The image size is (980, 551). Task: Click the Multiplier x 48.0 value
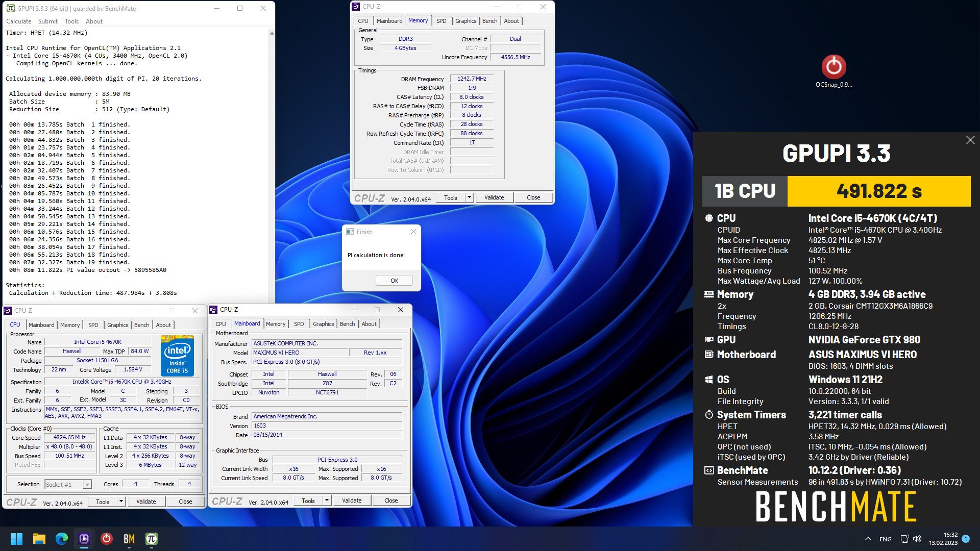(69, 446)
